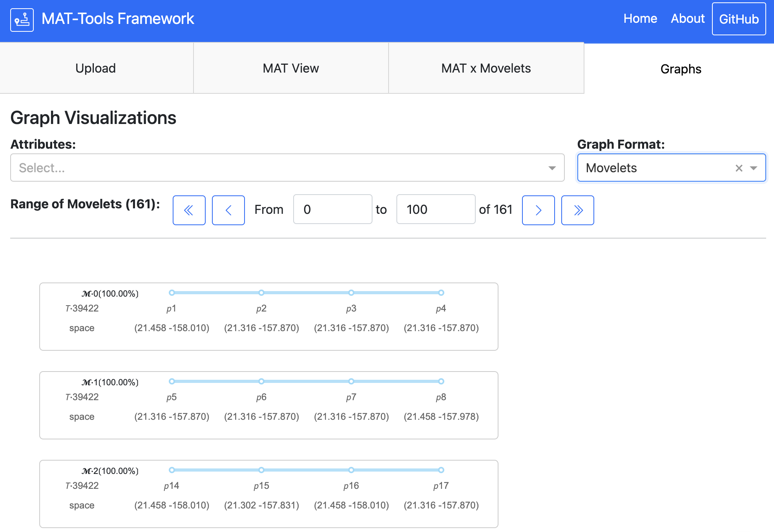The image size is (774, 532).
Task: Jump to last movelets range page
Action: coord(577,210)
